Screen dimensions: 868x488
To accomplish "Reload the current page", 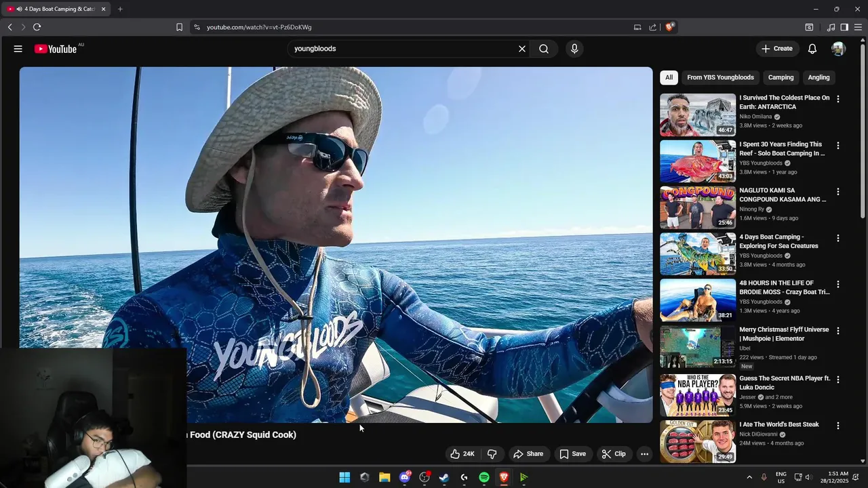I will click(37, 27).
